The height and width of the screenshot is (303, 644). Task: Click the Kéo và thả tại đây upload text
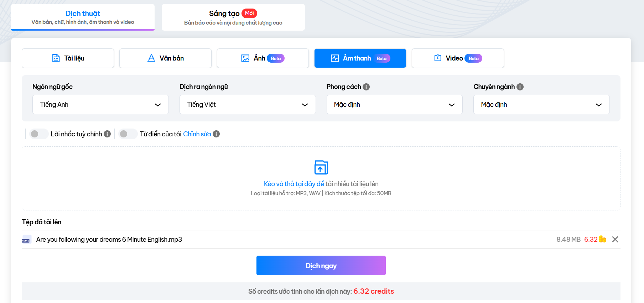coord(294,184)
